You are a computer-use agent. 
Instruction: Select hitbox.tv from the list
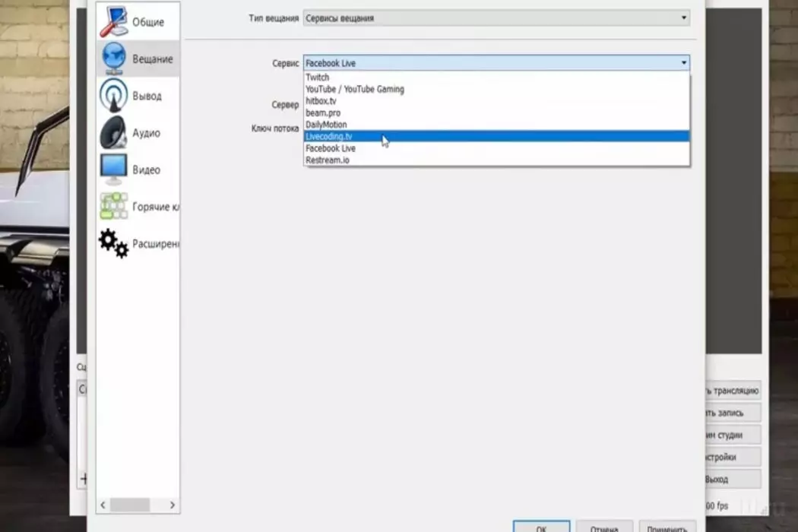point(496,101)
